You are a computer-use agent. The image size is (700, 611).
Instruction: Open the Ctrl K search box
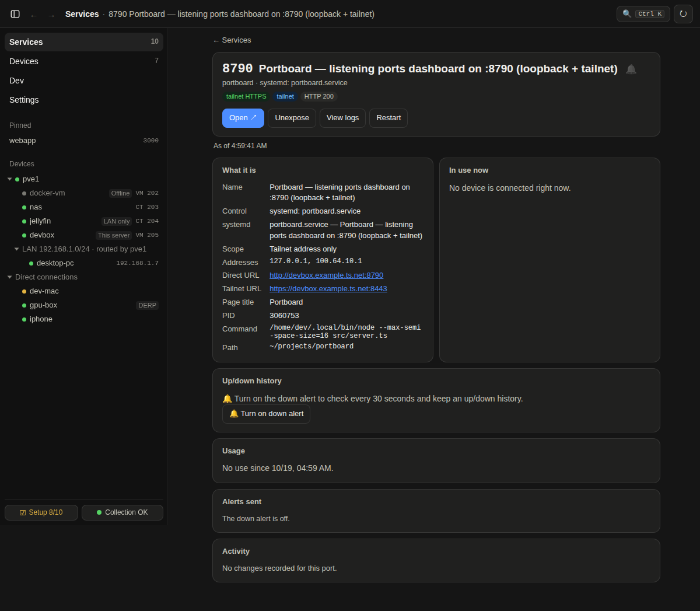point(643,14)
